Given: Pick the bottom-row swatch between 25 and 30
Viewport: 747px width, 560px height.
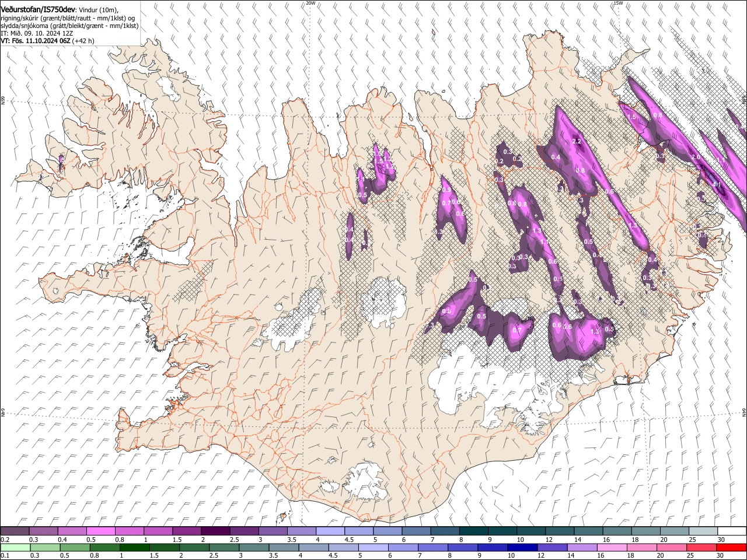Looking at the screenshot, I should pos(701,547).
